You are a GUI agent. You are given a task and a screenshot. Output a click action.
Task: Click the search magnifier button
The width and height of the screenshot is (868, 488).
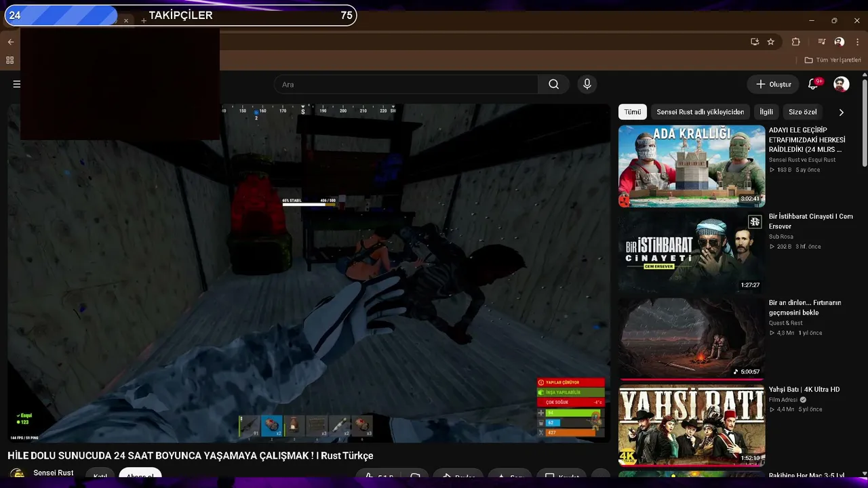pos(554,84)
